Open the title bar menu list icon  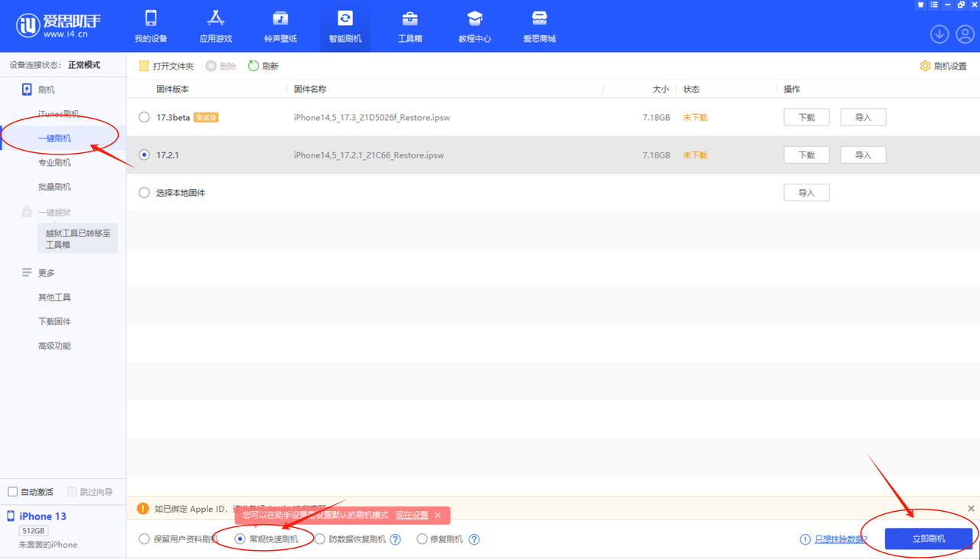point(934,5)
